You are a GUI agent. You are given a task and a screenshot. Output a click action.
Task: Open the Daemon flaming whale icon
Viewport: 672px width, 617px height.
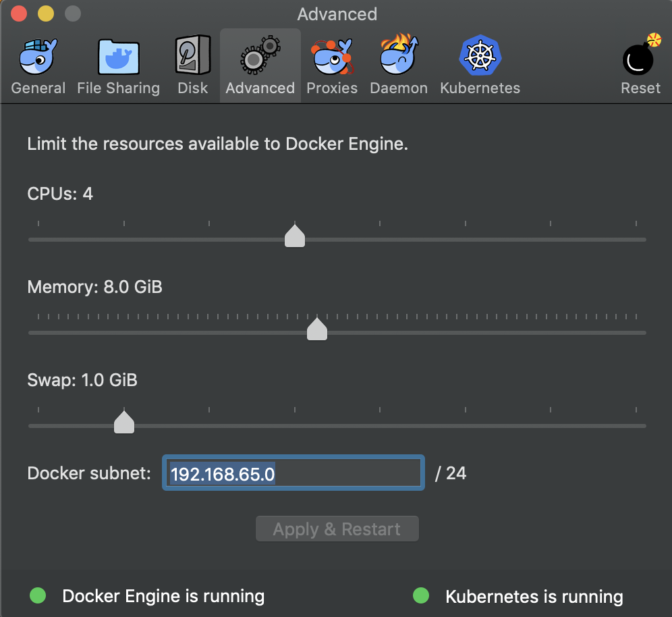coord(399,54)
